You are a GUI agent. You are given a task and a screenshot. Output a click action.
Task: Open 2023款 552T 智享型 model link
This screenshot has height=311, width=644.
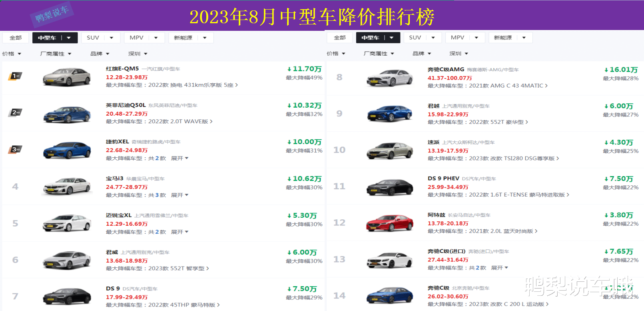179,269
